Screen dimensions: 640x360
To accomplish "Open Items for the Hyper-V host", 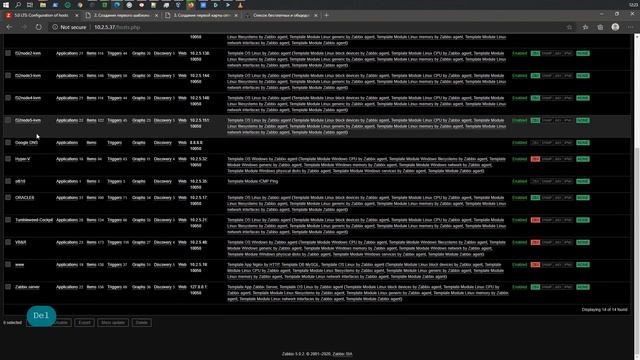I will (x=91, y=159).
